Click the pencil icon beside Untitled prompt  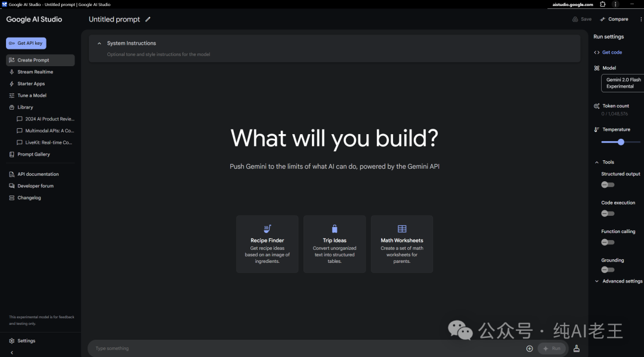148,19
